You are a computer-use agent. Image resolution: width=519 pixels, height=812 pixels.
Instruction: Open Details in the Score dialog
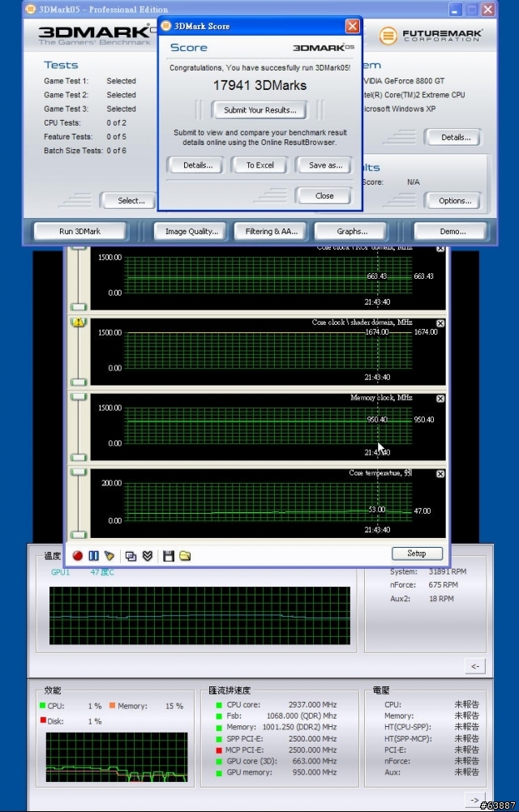tap(198, 165)
